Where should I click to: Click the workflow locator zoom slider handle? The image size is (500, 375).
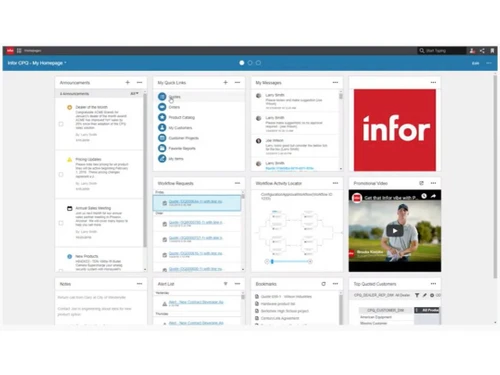click(x=272, y=262)
